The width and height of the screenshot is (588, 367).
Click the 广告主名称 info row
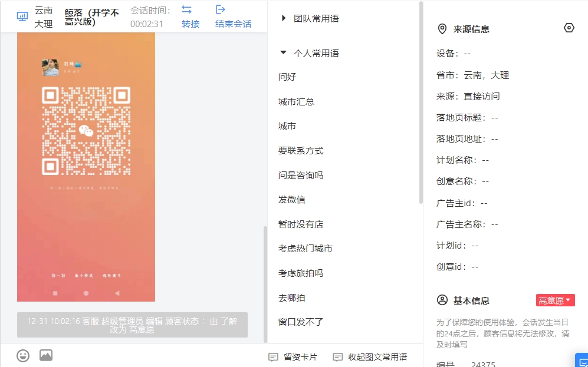[467, 224]
